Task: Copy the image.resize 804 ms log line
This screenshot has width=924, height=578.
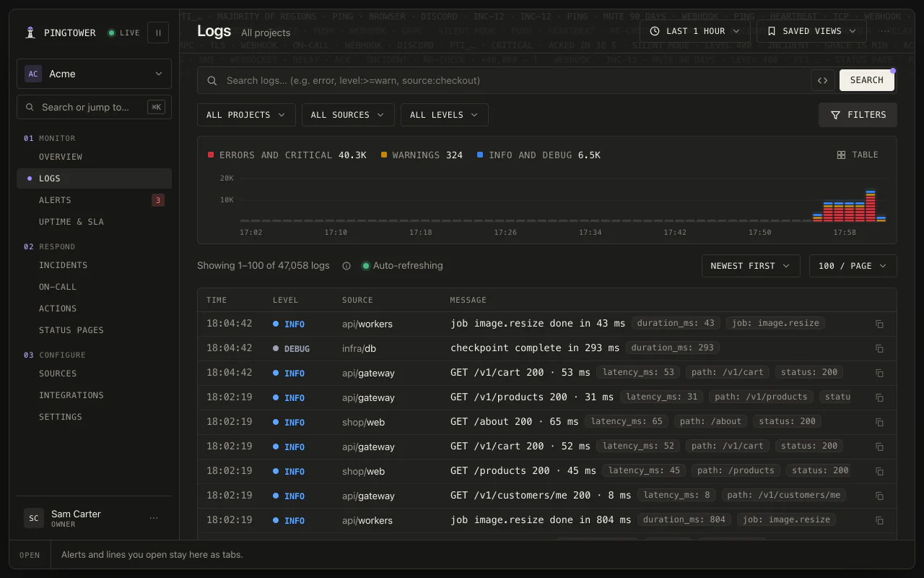Action: pyautogui.click(x=879, y=521)
